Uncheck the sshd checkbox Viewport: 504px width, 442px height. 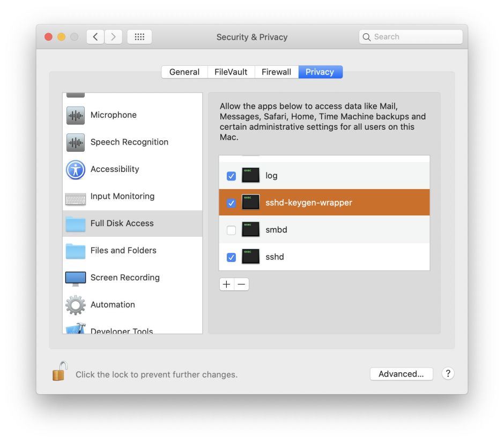[231, 258]
